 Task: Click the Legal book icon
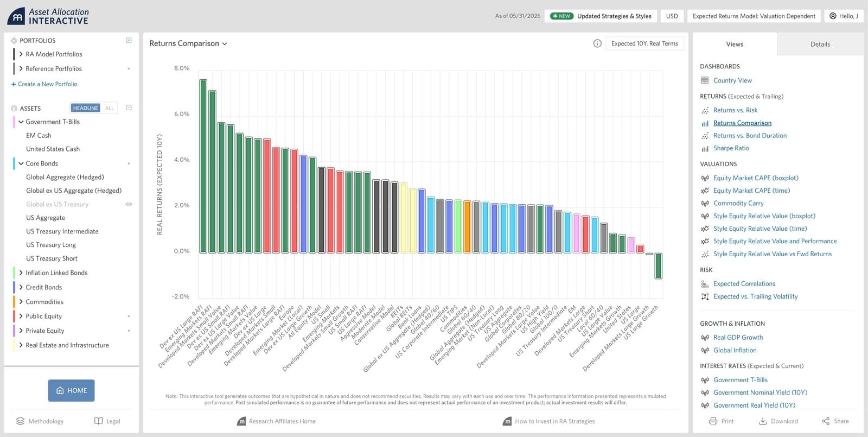(98, 421)
